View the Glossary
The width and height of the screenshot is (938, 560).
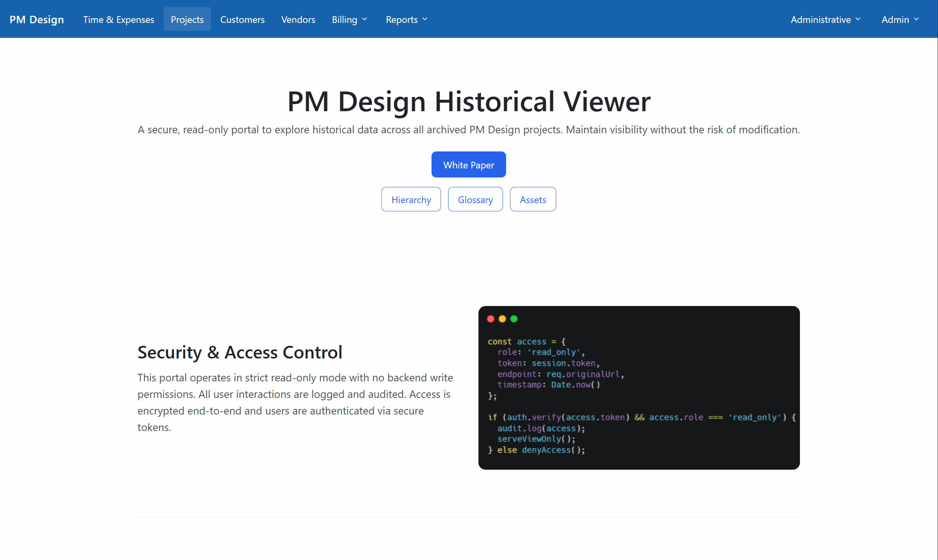475,199
